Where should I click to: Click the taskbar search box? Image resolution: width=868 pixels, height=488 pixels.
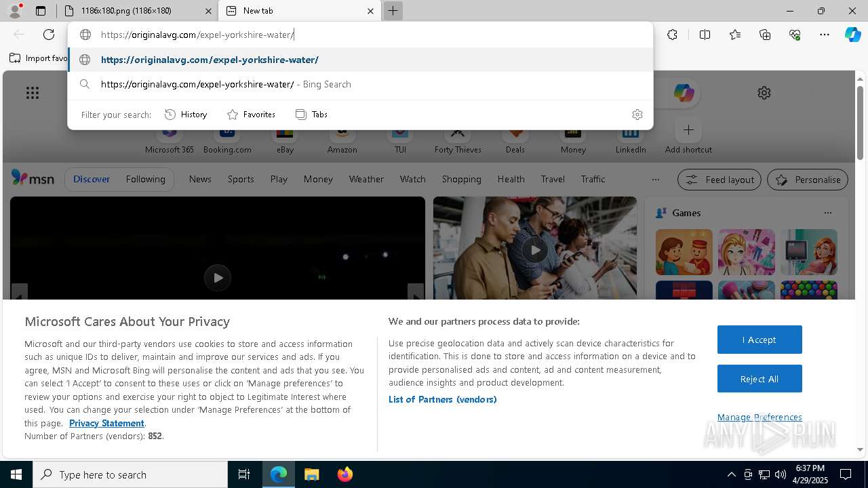tap(130, 474)
